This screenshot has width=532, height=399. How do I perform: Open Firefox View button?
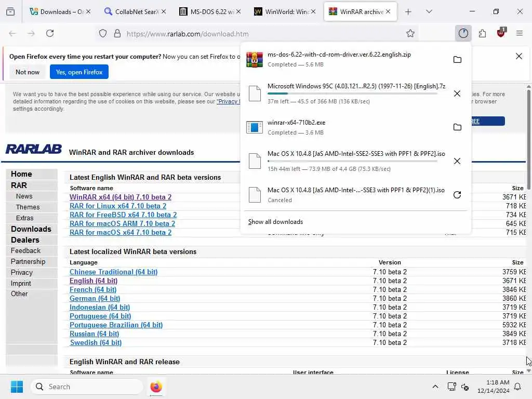pyautogui.click(x=10, y=11)
